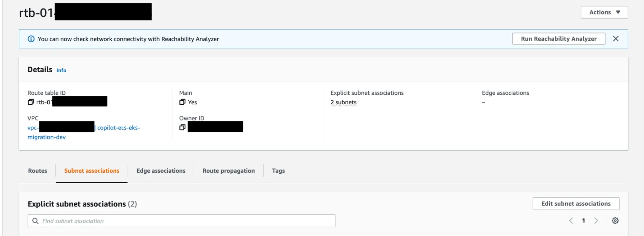The height and width of the screenshot is (236, 644).
Task: Open the copilot-ecs-eks-migration-dev VPC link
Action: click(84, 132)
